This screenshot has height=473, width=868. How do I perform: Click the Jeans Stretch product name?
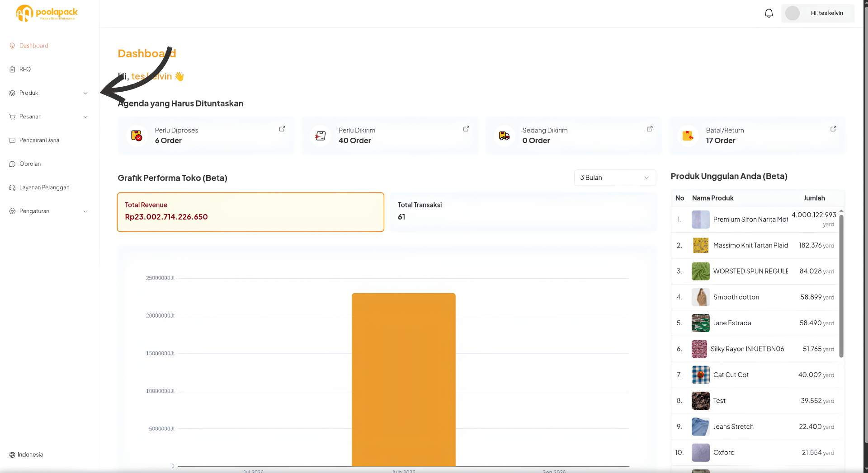[733, 426]
